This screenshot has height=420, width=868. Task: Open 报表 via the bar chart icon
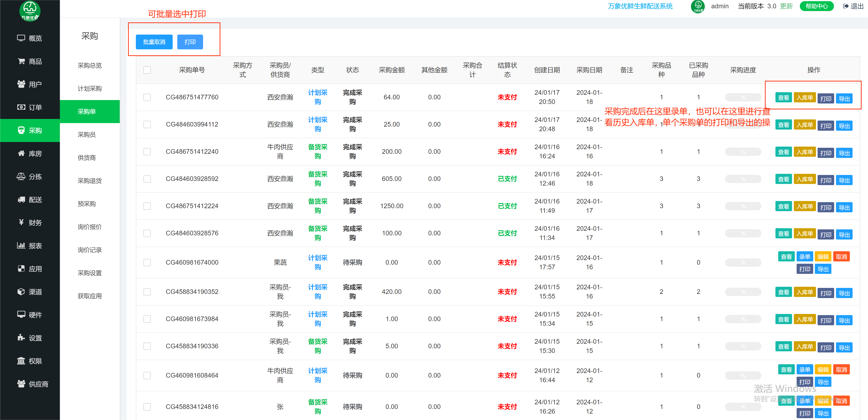[x=21, y=245]
